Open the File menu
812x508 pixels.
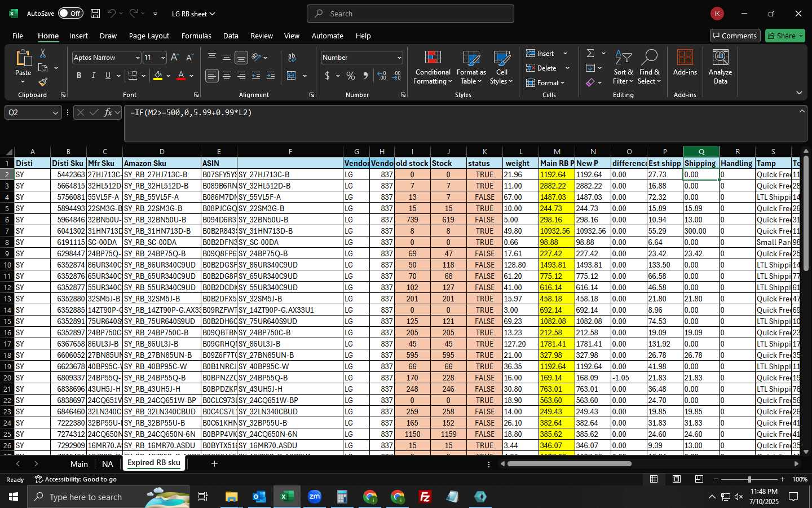pyautogui.click(x=17, y=36)
